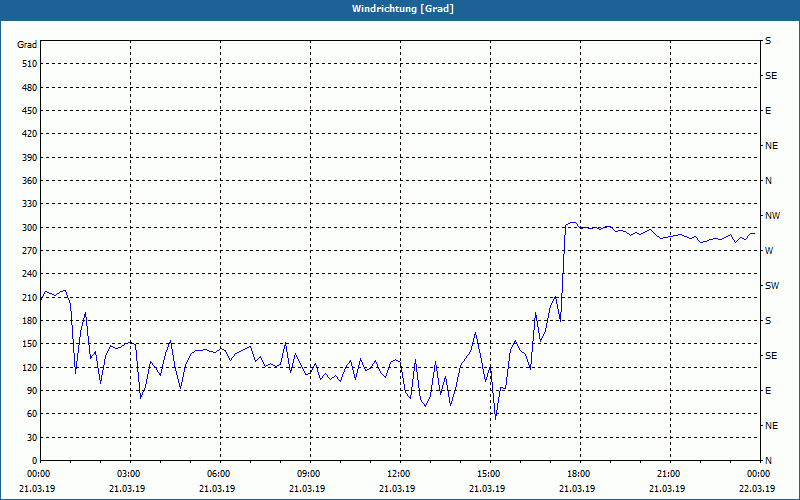Pick the "390" y-axis value

pos(30,158)
